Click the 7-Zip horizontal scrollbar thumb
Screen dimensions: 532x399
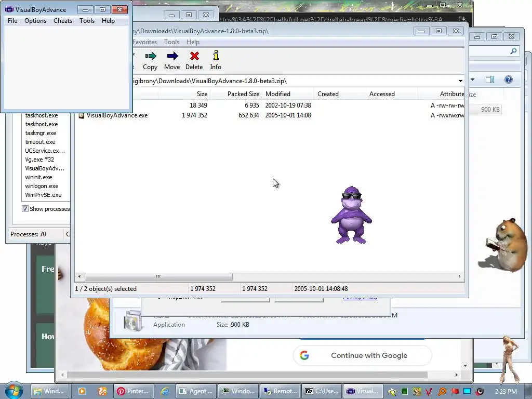[x=158, y=276]
